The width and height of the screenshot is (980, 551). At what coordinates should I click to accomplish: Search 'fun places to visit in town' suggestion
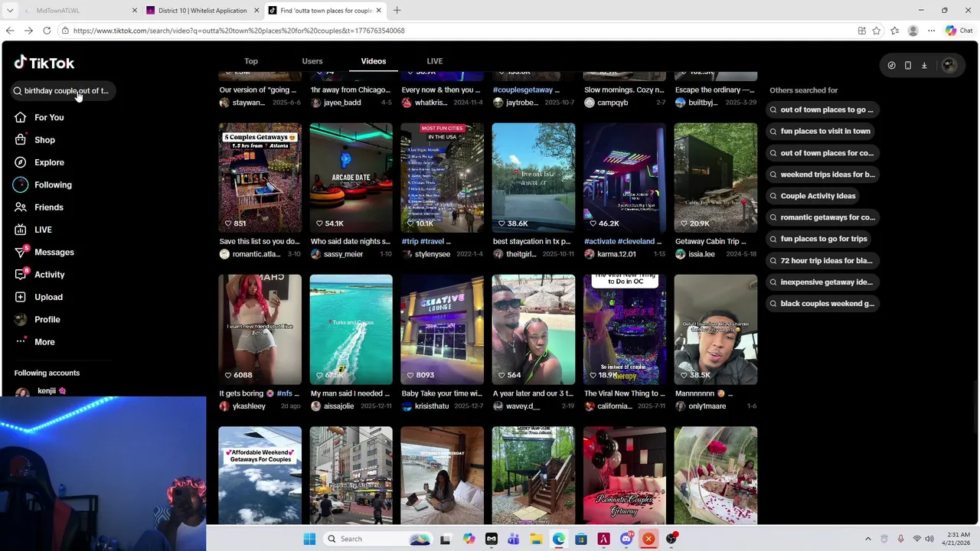(819, 131)
